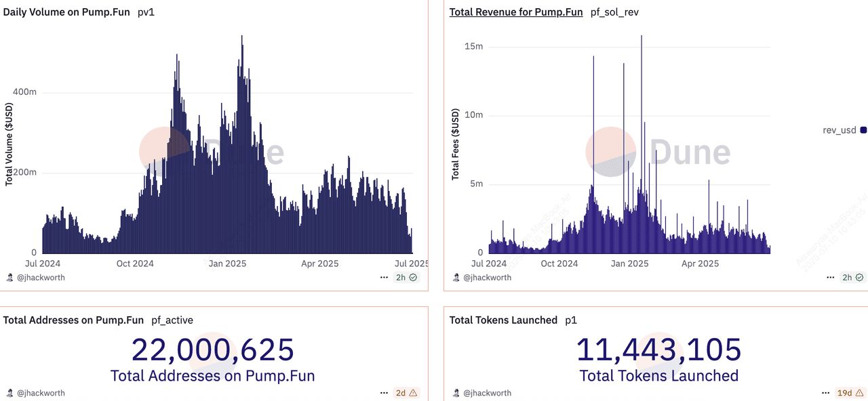Click the pv1 query label

coord(146,12)
